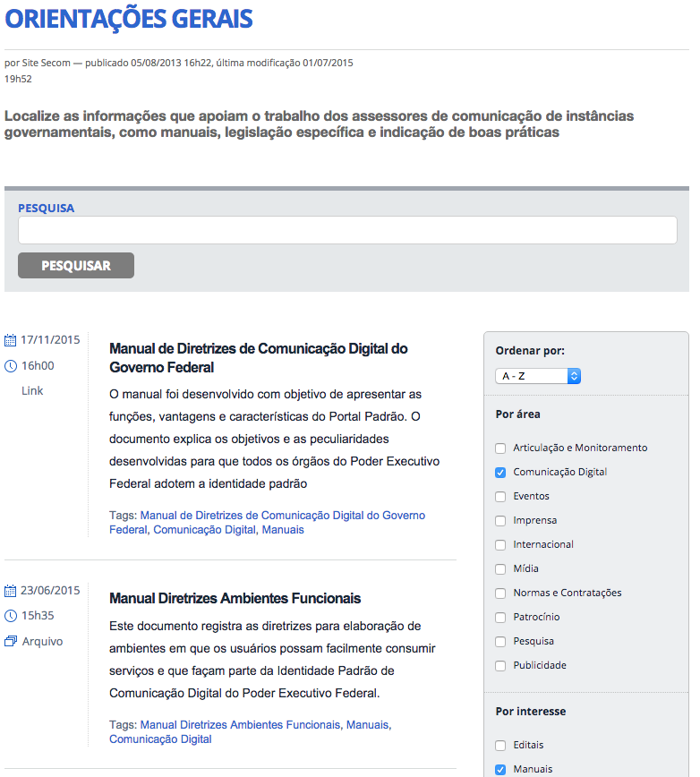Check the Articulação e Monitoramento checkbox
The width and height of the screenshot is (700, 777).
click(500, 448)
